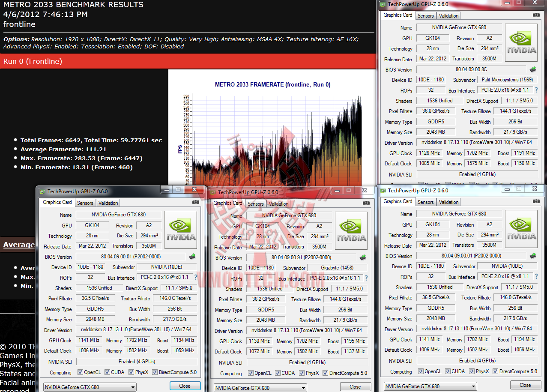
Task: Click 'Average Framerate: 111.21' text
Action: 63,149
